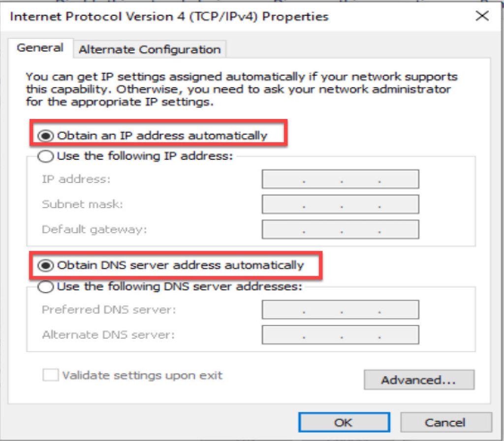The image size is (504, 441).
Task: Close the TCP/IPv4 Properties window
Action: tap(482, 16)
